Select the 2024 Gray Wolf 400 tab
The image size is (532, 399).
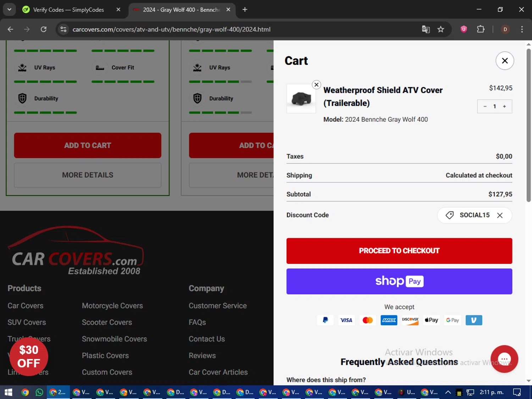point(181,10)
